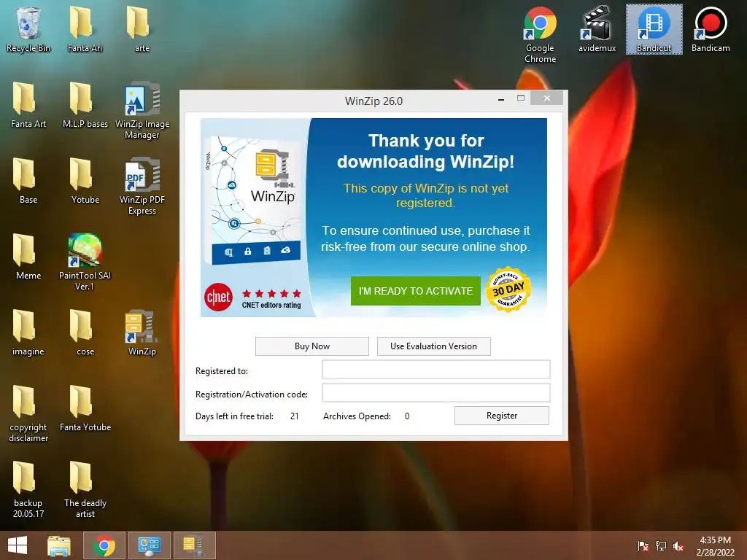
Task: Open the Control Panel taskbar item
Action: pos(150,545)
